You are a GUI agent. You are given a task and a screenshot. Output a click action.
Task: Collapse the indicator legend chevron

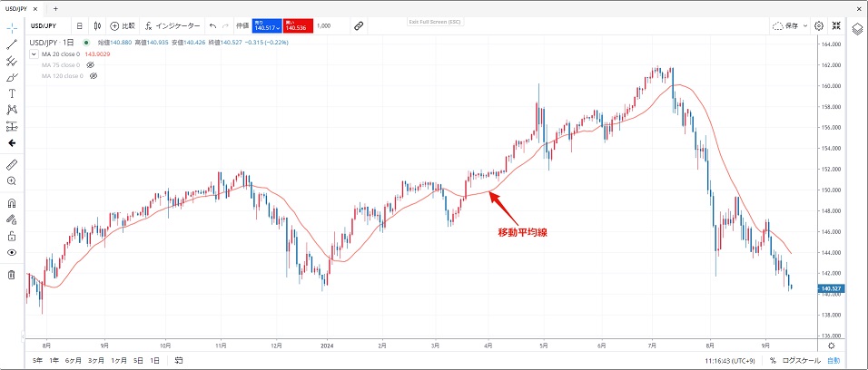34,54
